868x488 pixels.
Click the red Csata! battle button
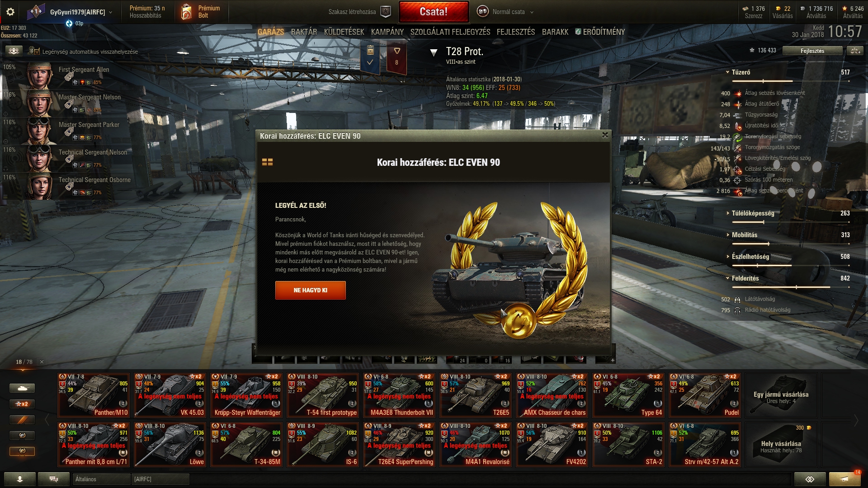pos(434,12)
